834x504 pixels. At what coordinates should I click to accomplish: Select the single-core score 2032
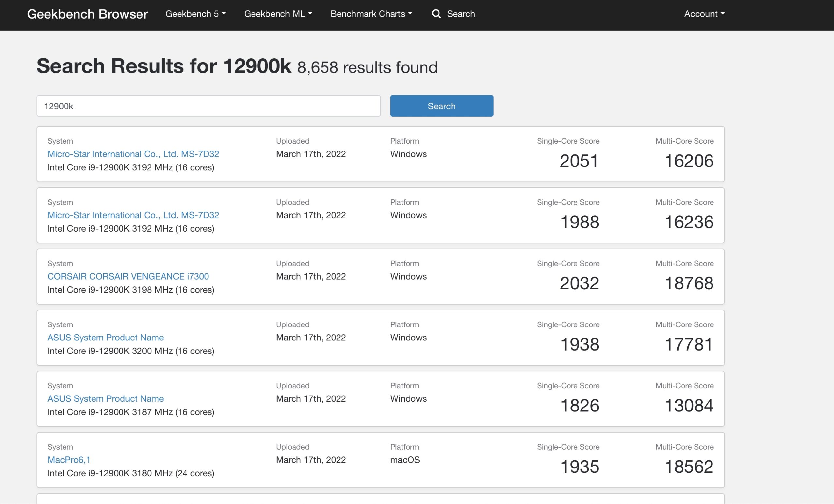tap(579, 283)
